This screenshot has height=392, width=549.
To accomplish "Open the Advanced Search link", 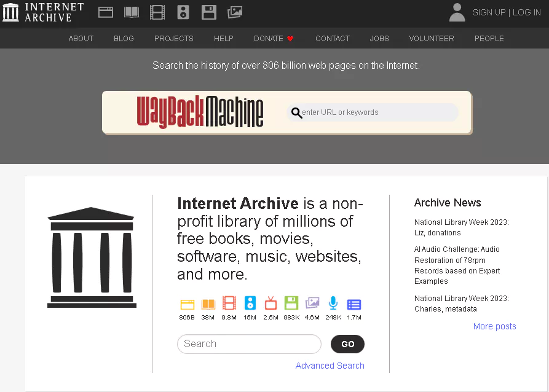I will [x=330, y=366].
